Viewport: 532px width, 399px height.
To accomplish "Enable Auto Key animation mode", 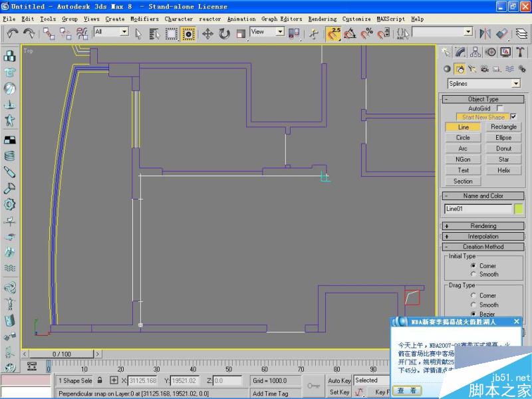I will 339,380.
